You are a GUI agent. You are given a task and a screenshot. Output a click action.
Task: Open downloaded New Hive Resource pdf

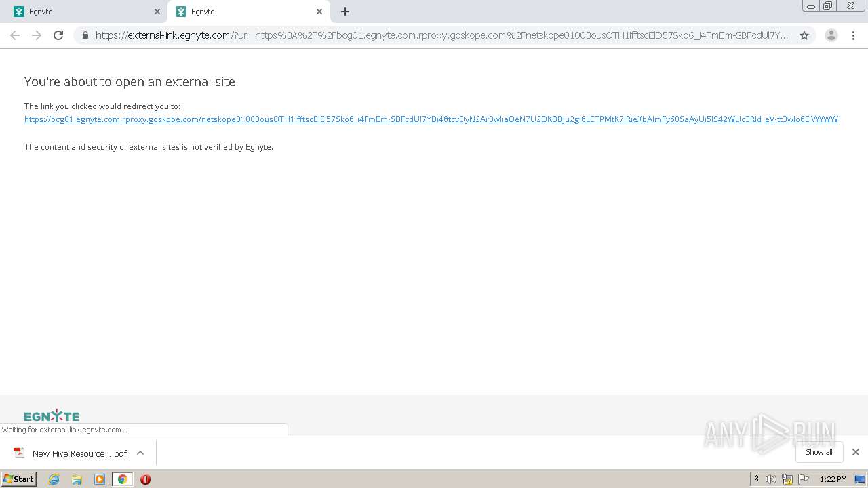pyautogui.click(x=71, y=453)
